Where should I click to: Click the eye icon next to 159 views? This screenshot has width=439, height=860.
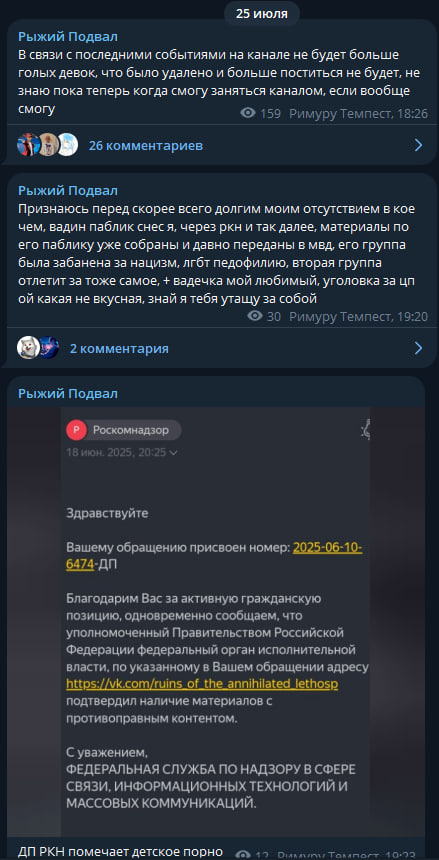tap(248, 114)
